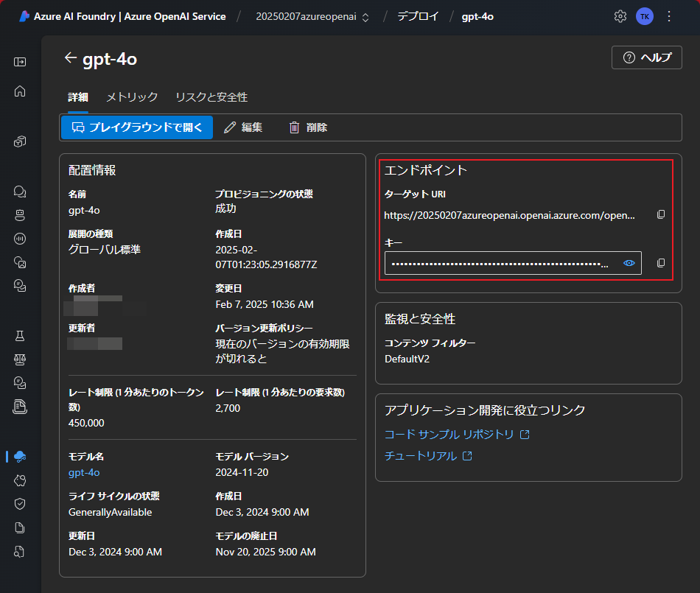
Task: Open the Content filters shield icon
Action: [x=20, y=503]
